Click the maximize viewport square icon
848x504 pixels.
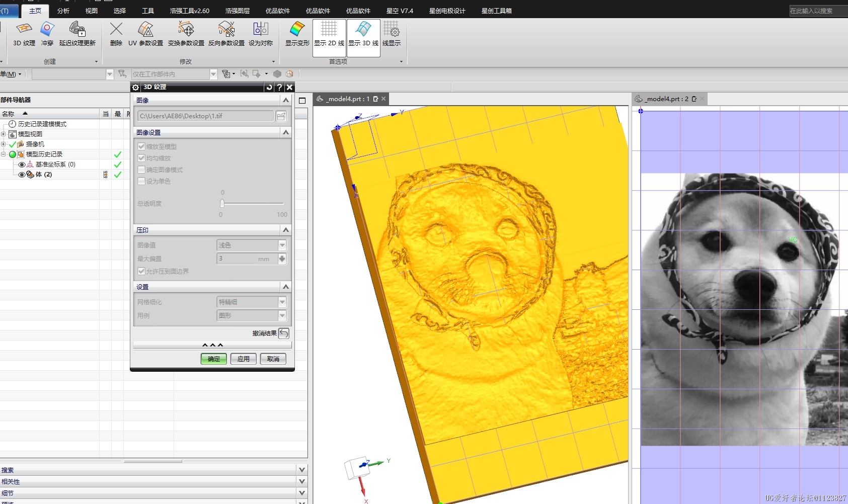tap(302, 100)
